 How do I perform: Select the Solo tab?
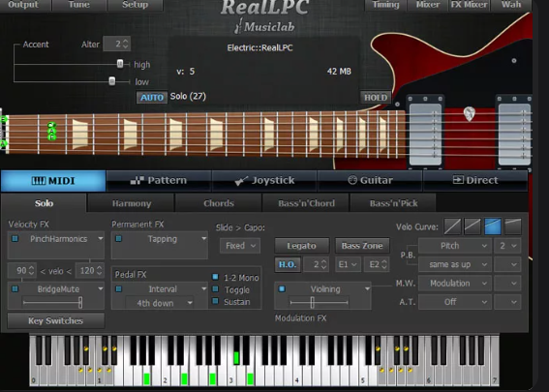tap(44, 203)
